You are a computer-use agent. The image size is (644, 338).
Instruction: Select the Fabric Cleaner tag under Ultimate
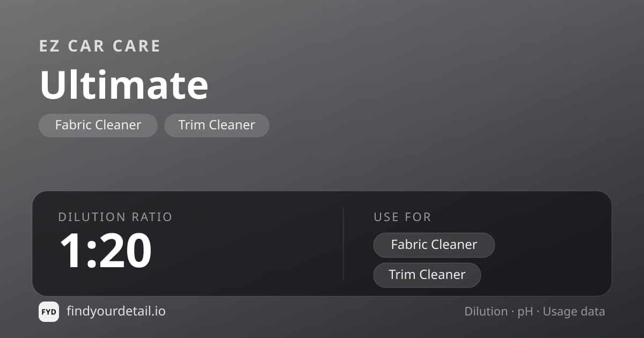click(98, 125)
